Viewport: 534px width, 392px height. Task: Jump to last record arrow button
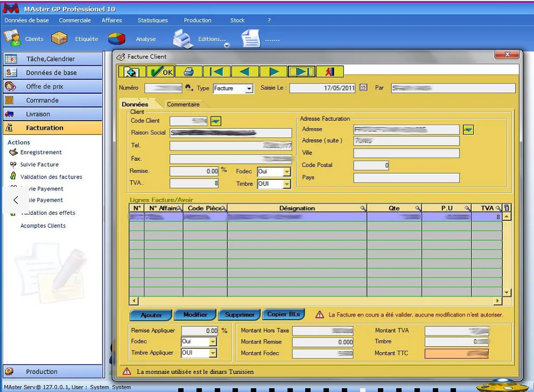click(x=301, y=72)
